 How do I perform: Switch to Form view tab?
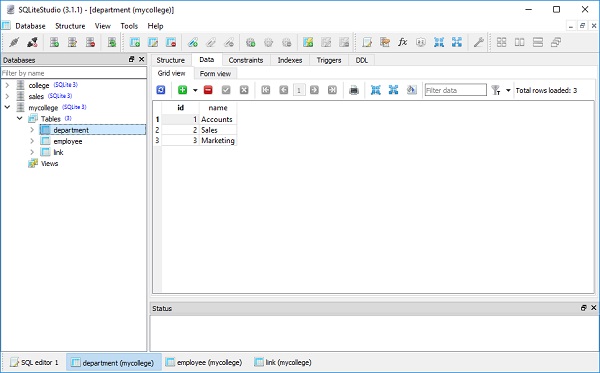tap(215, 73)
